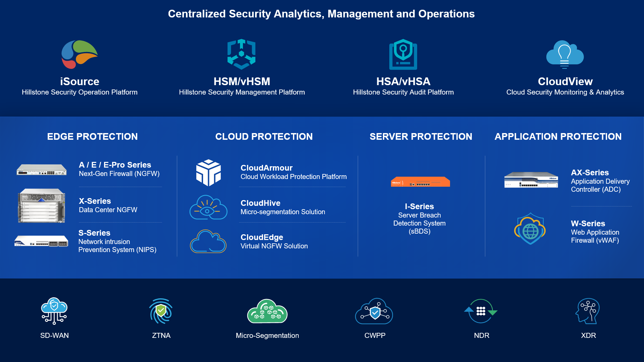The height and width of the screenshot is (362, 644).
Task: Click the A / E / E-Pro Series heading
Action: point(115,165)
